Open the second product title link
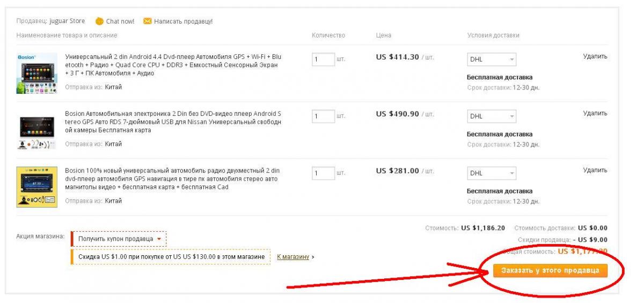Viewport: 644px width, 303px height. [x=173, y=122]
